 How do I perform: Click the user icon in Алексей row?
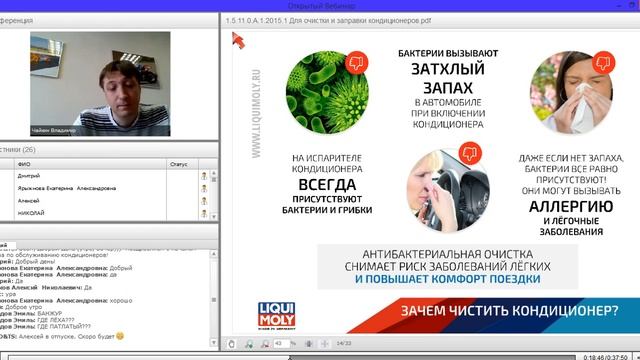coord(204,201)
